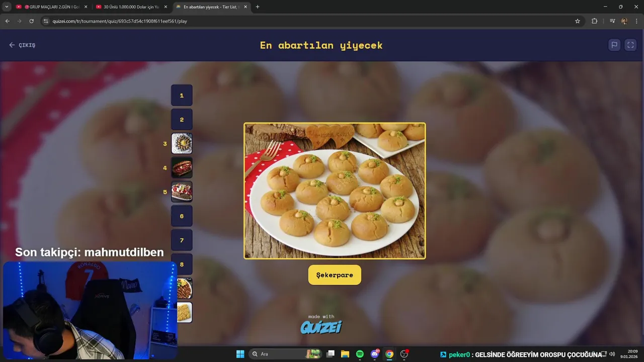Select rank slot 2
The height and width of the screenshot is (362, 644).
pyautogui.click(x=182, y=120)
